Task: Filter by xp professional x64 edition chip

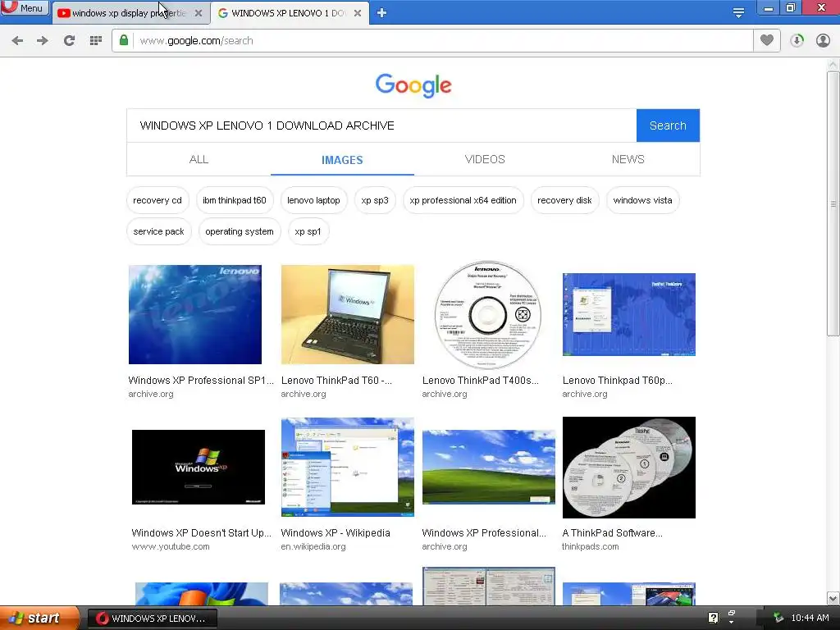Action: pos(463,200)
